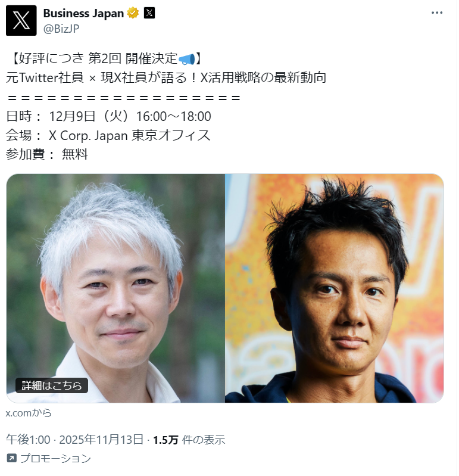Open the Business Japan display name
Viewport: 459px width, 476px height.
coord(83,13)
